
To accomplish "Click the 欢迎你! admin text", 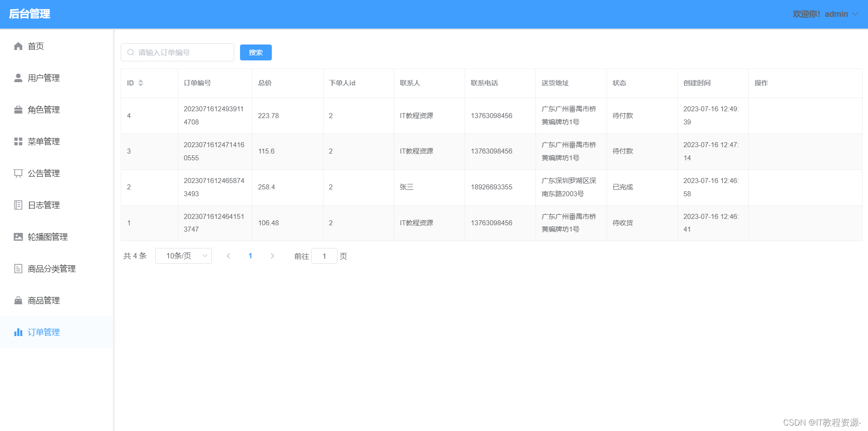I will (x=820, y=14).
